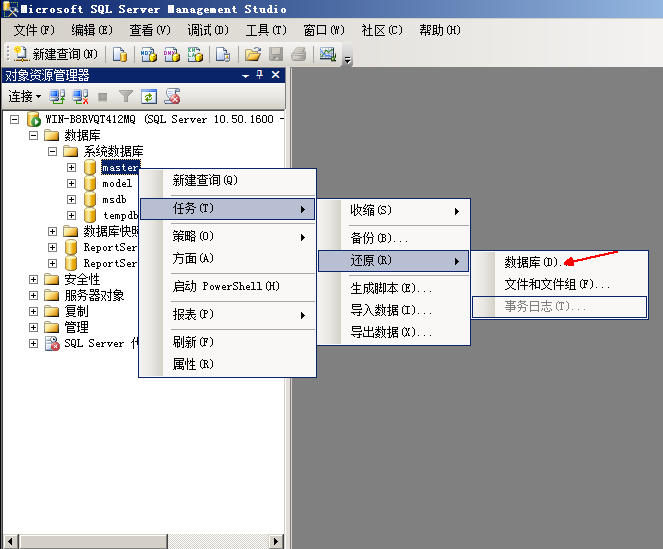This screenshot has height=549, width=663.
Task: Select the msdb database in tree
Action: [x=114, y=200]
